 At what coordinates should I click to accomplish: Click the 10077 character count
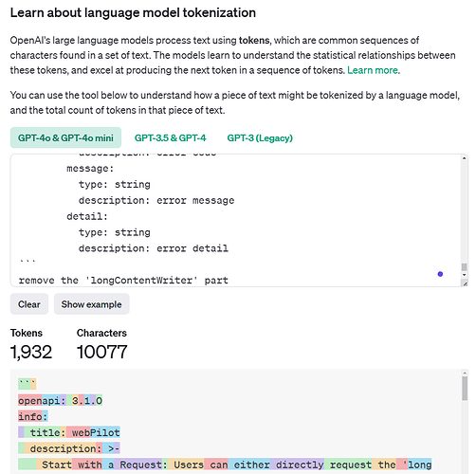(101, 352)
